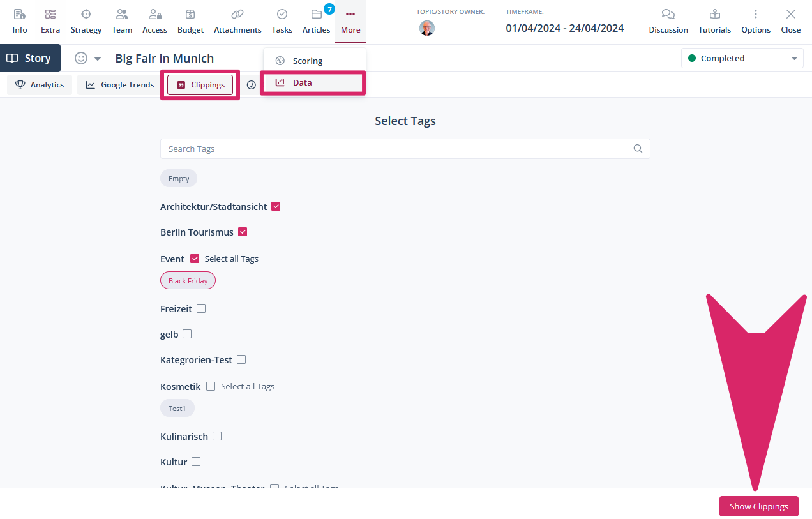Open the Options kebab menu

pyautogui.click(x=756, y=15)
